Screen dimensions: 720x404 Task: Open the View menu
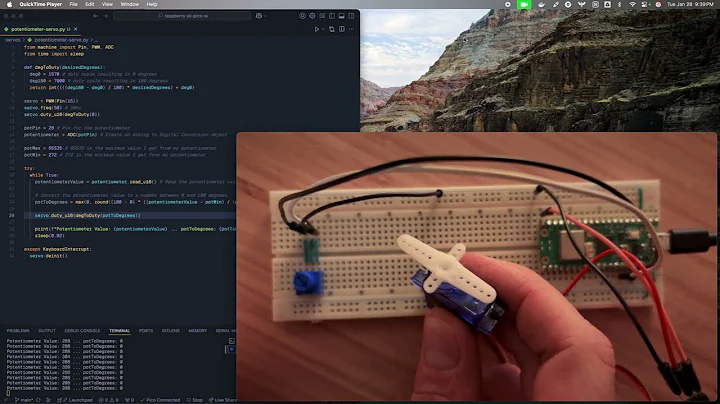click(x=107, y=4)
